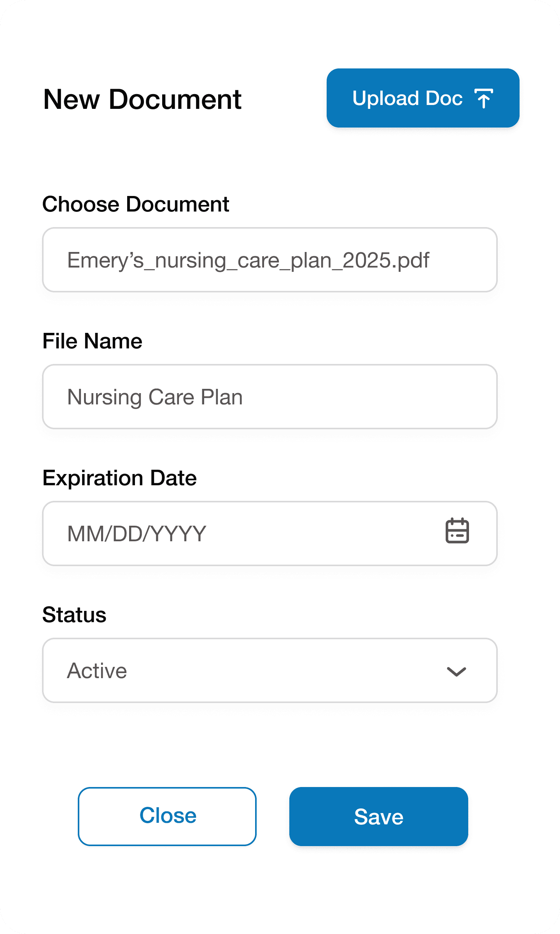This screenshot has height=934, width=560.
Task: Click the File Name field labeled Nursing Care Plan
Action: click(x=269, y=397)
